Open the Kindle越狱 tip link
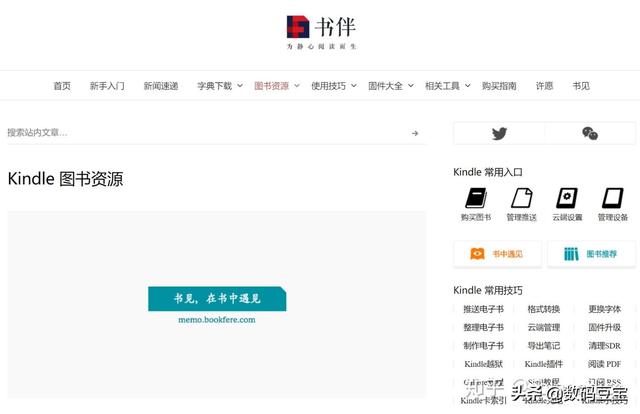Viewport: 640px width, 414px height. click(483, 364)
